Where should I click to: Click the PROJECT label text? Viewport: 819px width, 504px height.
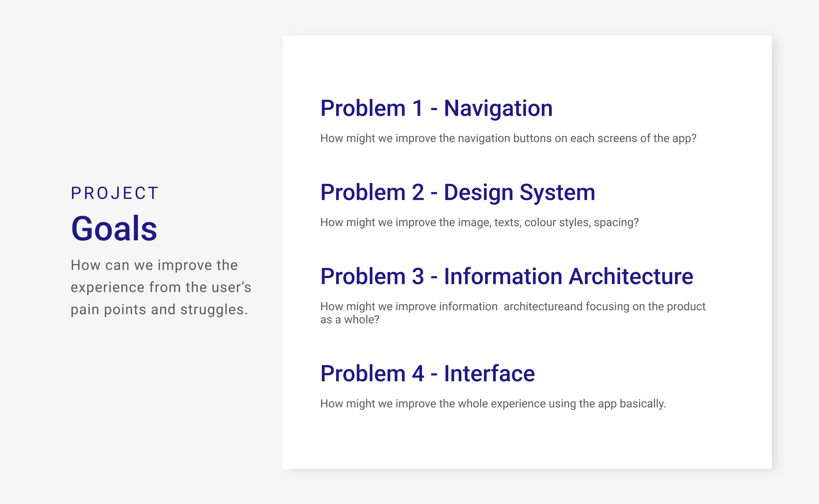click(x=114, y=193)
